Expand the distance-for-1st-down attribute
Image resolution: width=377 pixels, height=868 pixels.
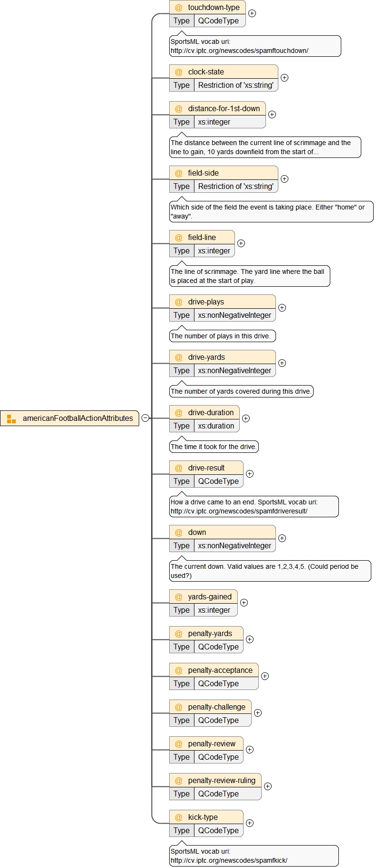tap(272, 115)
